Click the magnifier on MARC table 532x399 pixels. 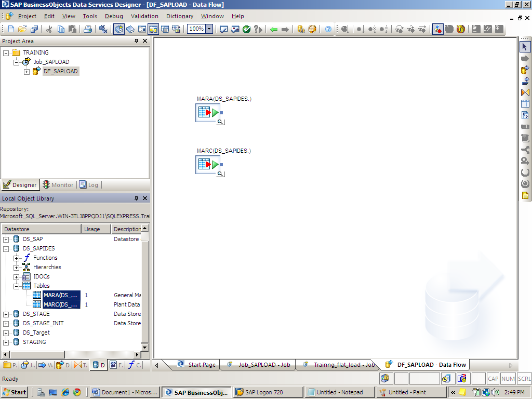point(220,174)
